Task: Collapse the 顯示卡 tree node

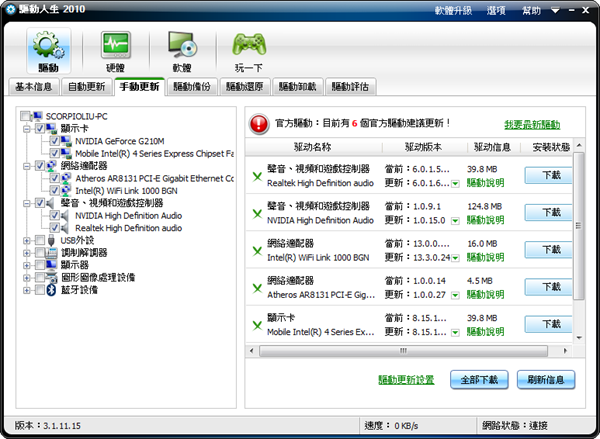Action: pyautogui.click(x=26, y=129)
